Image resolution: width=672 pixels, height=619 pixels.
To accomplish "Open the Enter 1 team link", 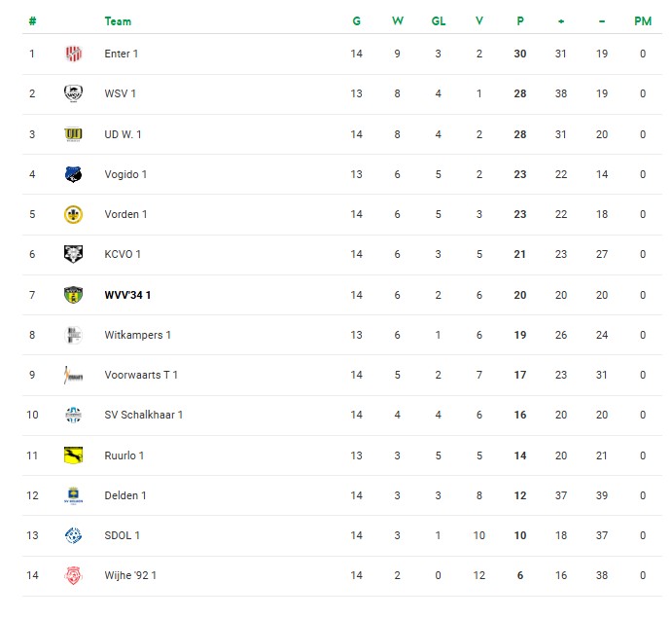I will click(122, 54).
